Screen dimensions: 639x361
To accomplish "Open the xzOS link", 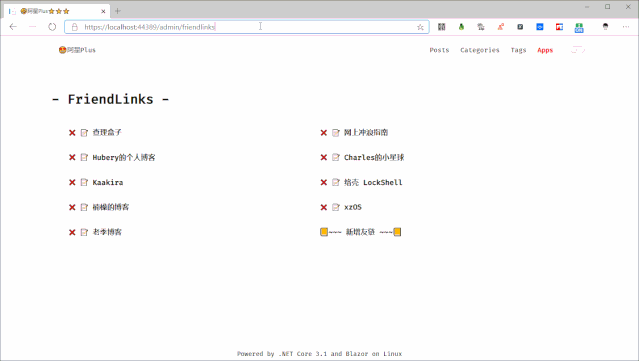I will [353, 207].
